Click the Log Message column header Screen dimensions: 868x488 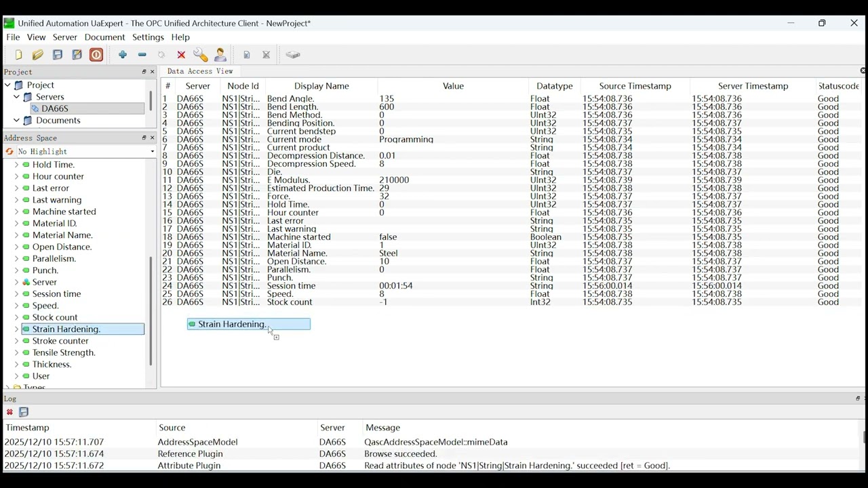pyautogui.click(x=383, y=428)
